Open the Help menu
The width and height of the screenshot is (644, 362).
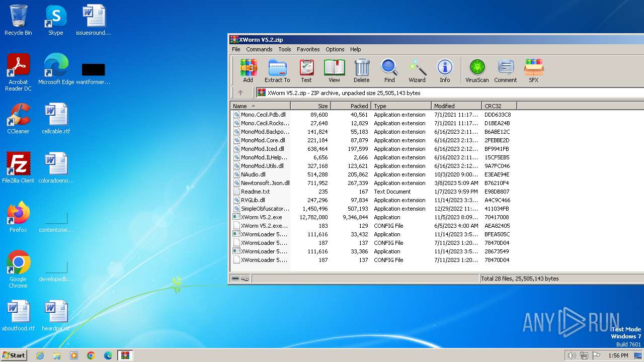pos(356,49)
